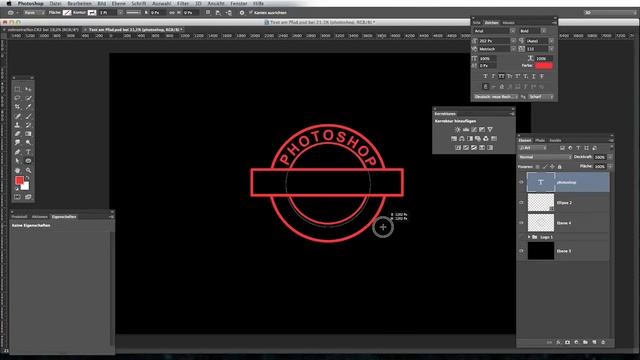The height and width of the screenshot is (360, 640).
Task: Select the Path Selection tool
Action: (18, 161)
